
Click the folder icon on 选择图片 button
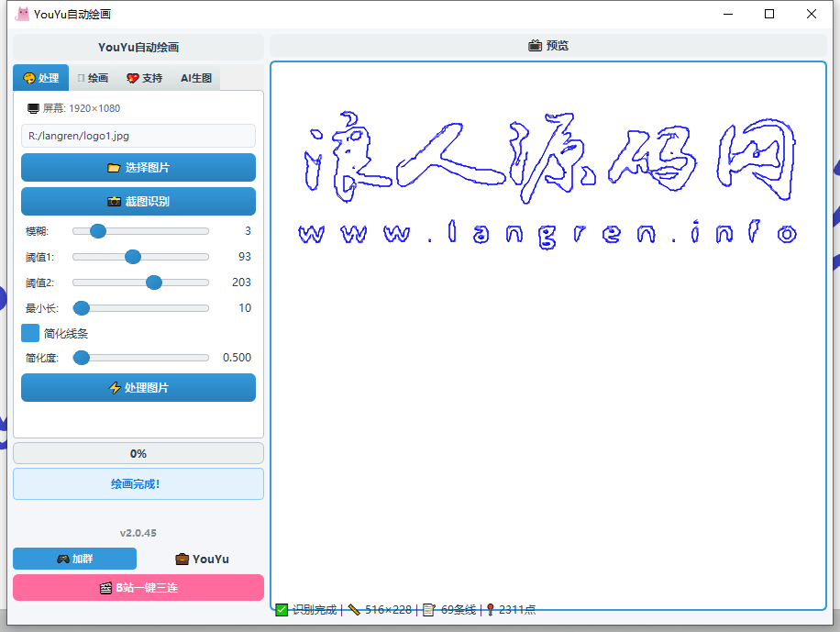(x=114, y=168)
